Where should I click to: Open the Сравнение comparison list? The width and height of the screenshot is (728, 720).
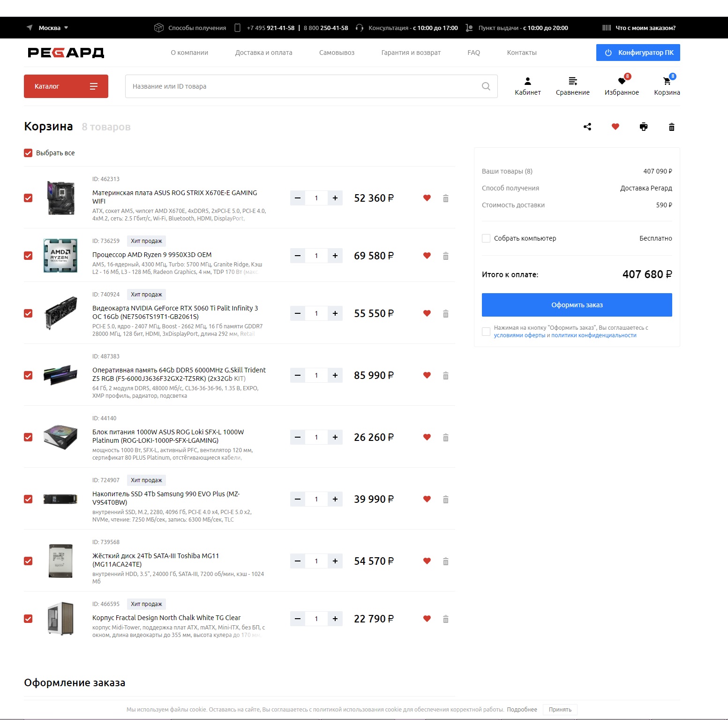(573, 86)
